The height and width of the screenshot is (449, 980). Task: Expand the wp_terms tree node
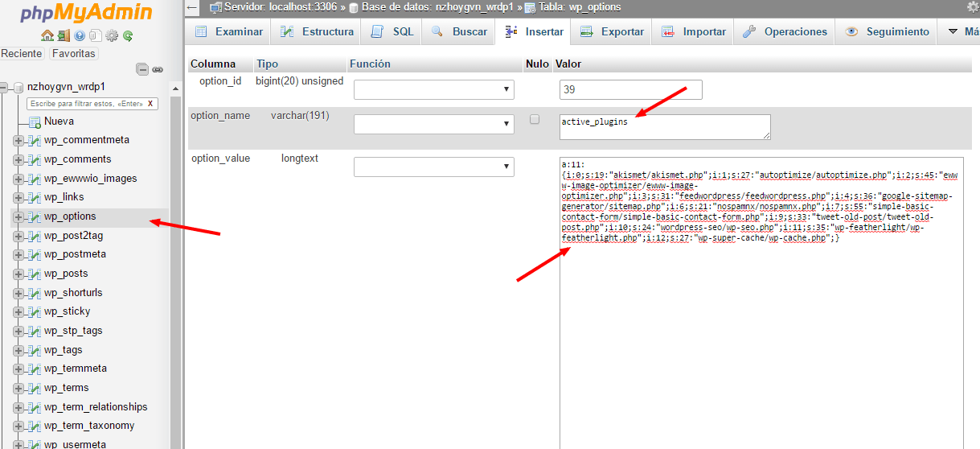tap(18, 388)
